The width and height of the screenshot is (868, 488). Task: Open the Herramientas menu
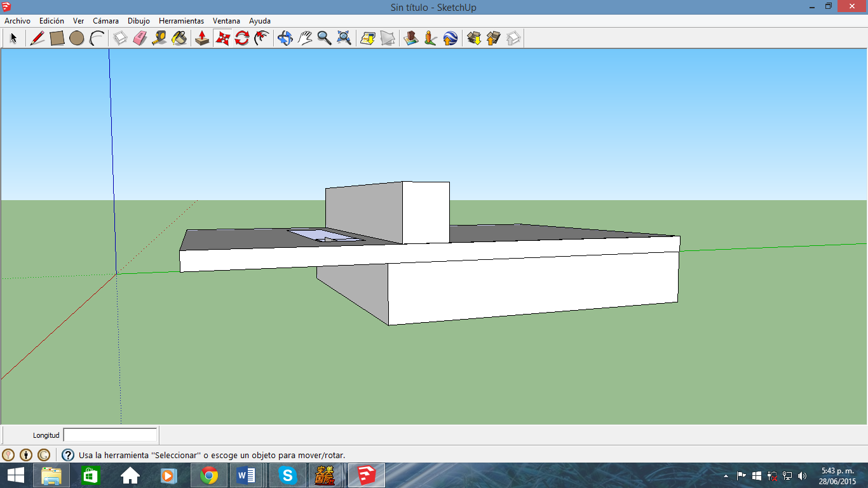pos(181,21)
